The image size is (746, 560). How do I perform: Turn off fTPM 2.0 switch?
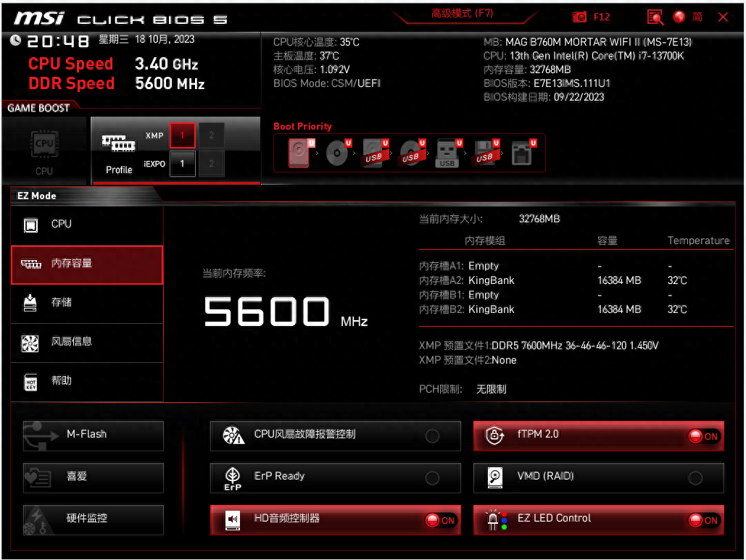703,436
